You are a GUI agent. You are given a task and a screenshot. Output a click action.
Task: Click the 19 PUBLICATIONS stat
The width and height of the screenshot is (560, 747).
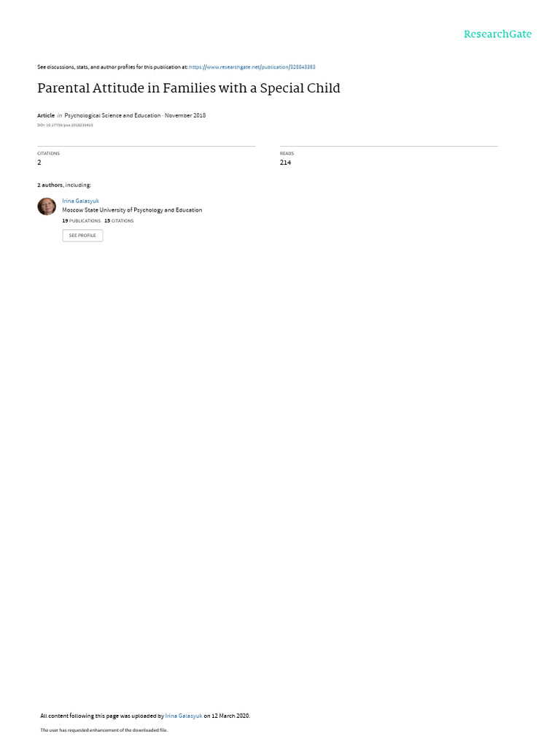pos(82,221)
